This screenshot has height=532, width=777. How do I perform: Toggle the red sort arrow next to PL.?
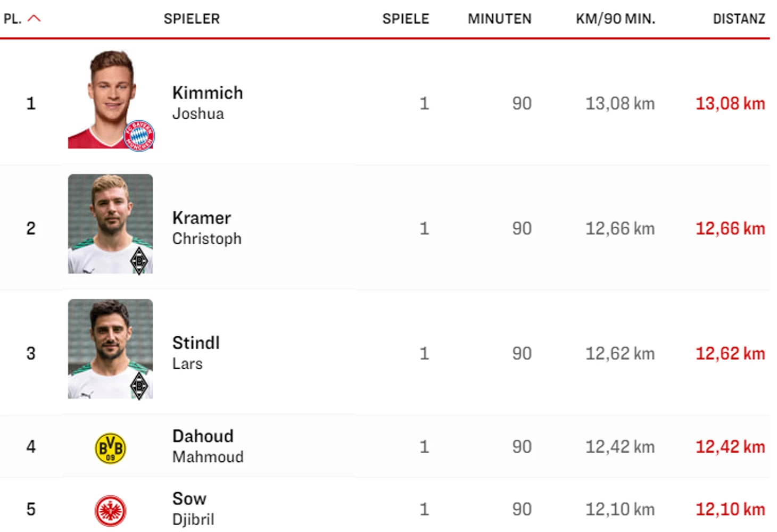[x=34, y=19]
